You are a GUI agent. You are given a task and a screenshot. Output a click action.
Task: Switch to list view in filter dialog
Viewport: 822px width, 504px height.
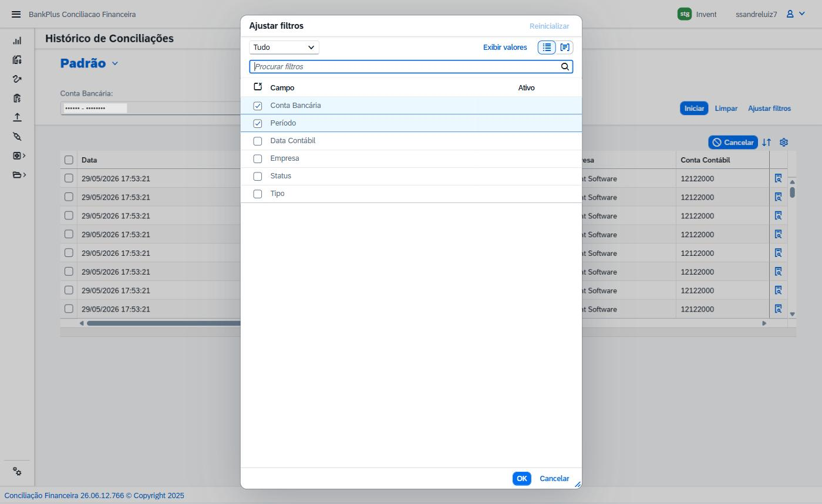click(x=547, y=48)
